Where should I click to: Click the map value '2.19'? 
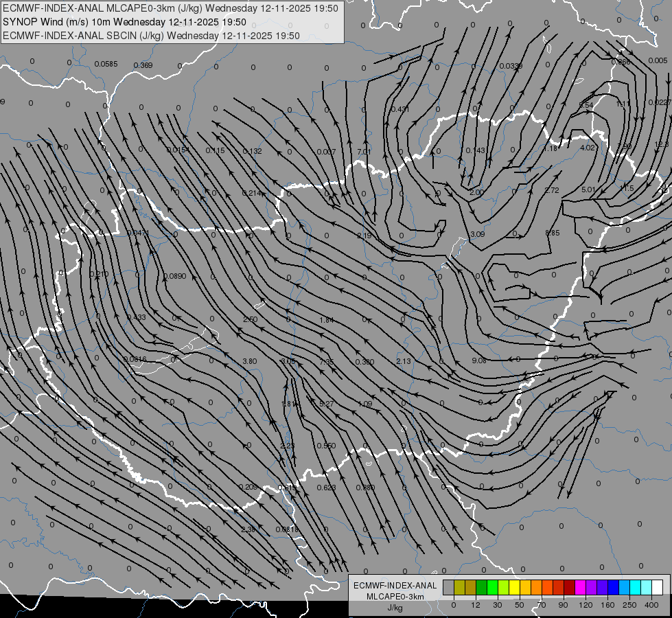coord(364,236)
